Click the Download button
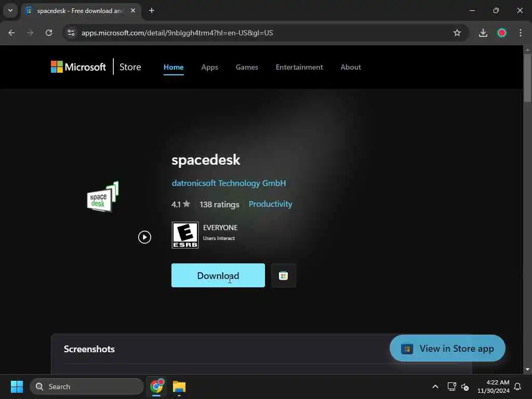This screenshot has width=532, height=399. [x=218, y=275]
